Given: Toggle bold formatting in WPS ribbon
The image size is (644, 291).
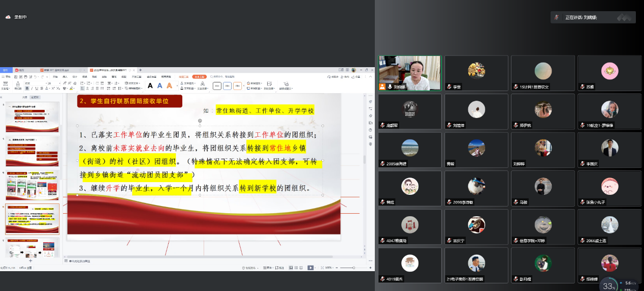Looking at the screenshot, I should tap(27, 88).
